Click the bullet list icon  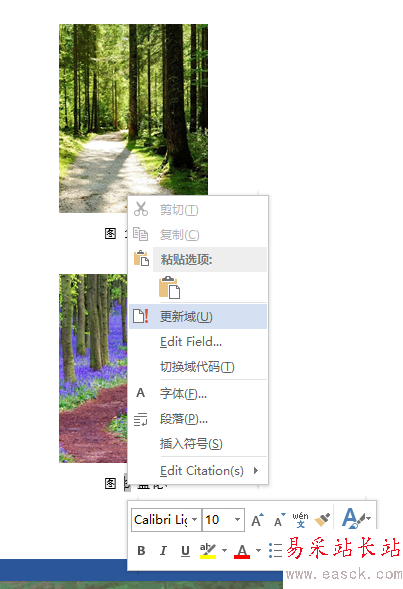point(275,550)
